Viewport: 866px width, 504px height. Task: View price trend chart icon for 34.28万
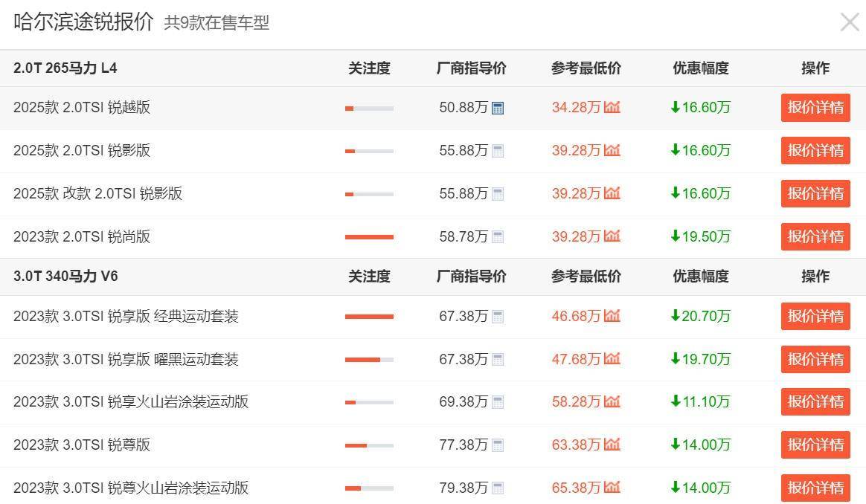click(612, 107)
